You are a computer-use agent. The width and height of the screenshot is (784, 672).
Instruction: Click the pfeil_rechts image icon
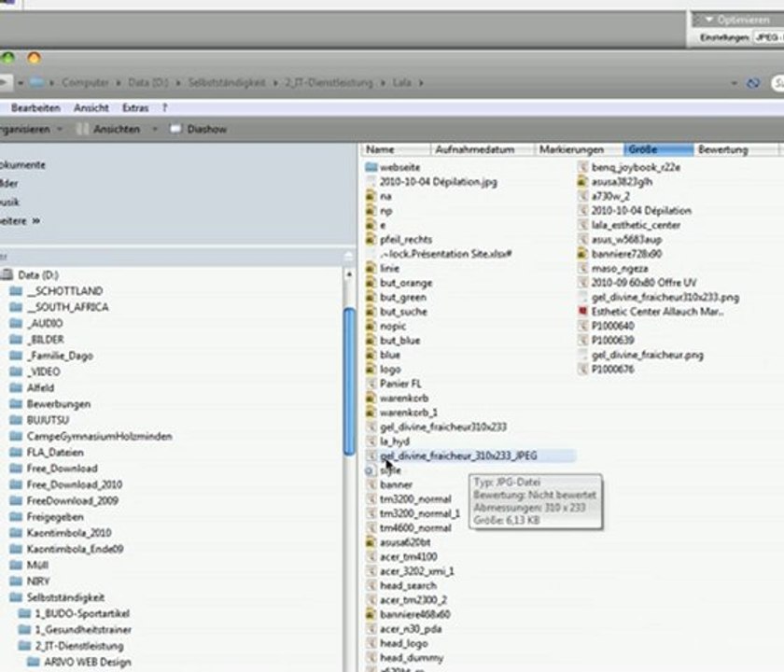tap(371, 239)
